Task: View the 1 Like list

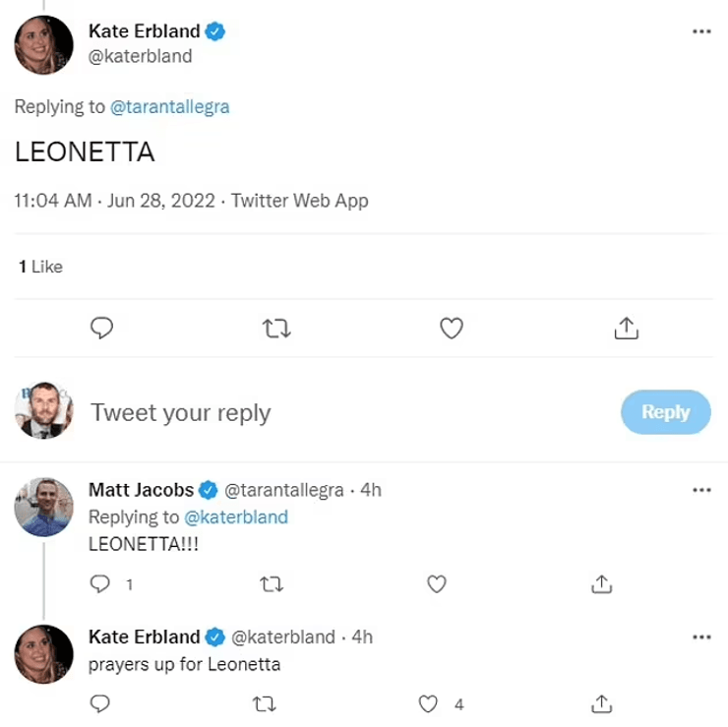Action: click(x=40, y=266)
